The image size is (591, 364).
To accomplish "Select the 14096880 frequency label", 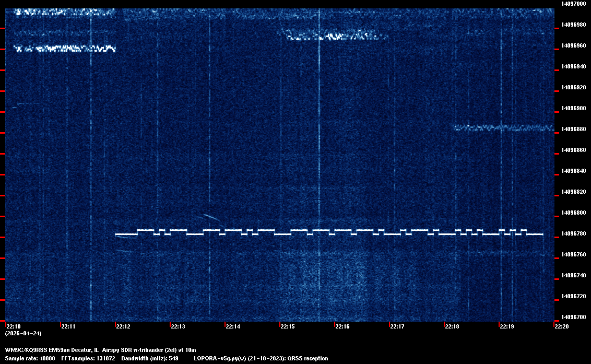I will pos(573,129).
